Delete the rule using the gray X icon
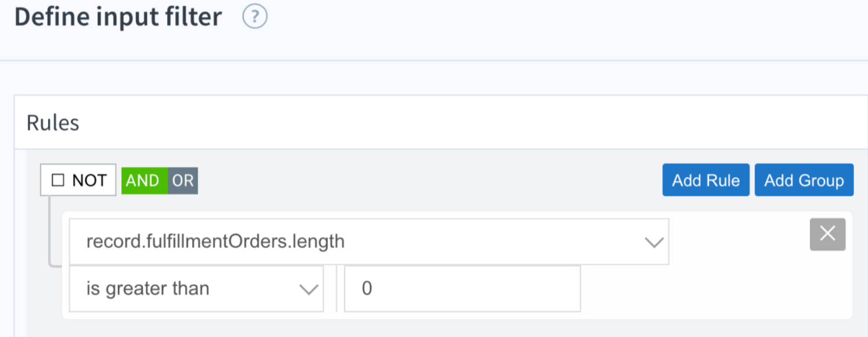Viewport: 868px width, 337px height. (x=827, y=234)
